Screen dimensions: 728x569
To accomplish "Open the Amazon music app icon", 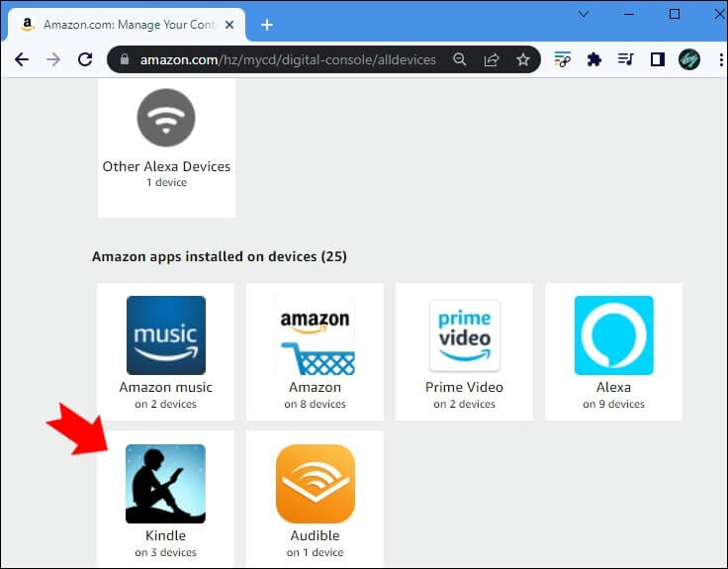I will (166, 335).
